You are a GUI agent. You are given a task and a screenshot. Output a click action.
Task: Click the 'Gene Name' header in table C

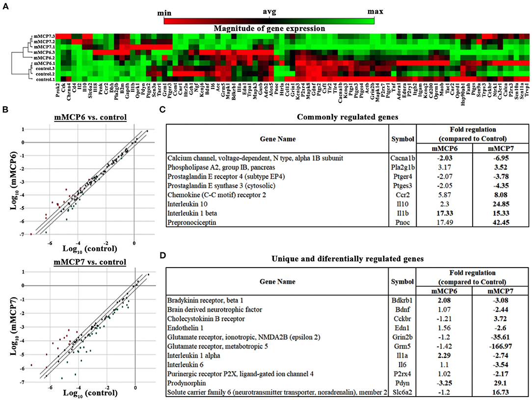tap(278, 139)
